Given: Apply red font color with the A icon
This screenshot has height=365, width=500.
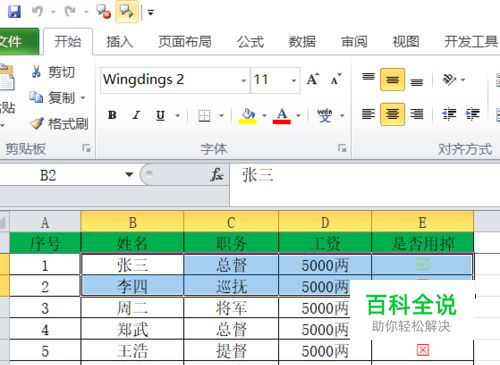Looking at the screenshot, I should (x=282, y=116).
